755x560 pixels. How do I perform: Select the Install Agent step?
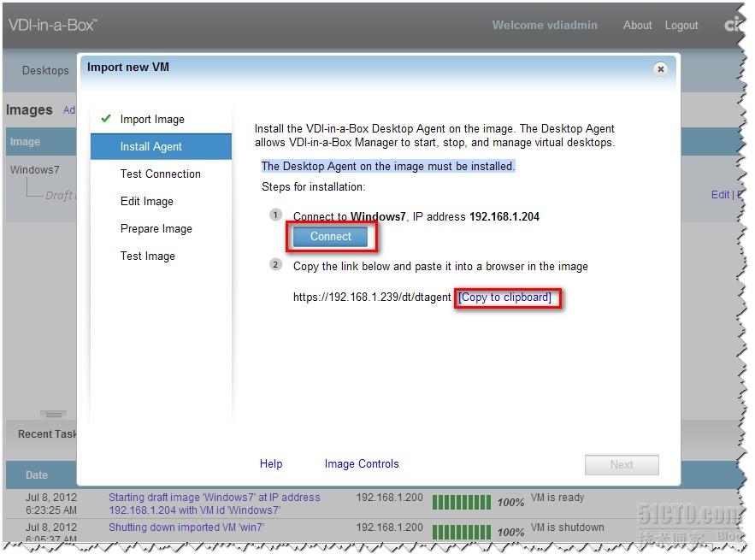click(161, 146)
